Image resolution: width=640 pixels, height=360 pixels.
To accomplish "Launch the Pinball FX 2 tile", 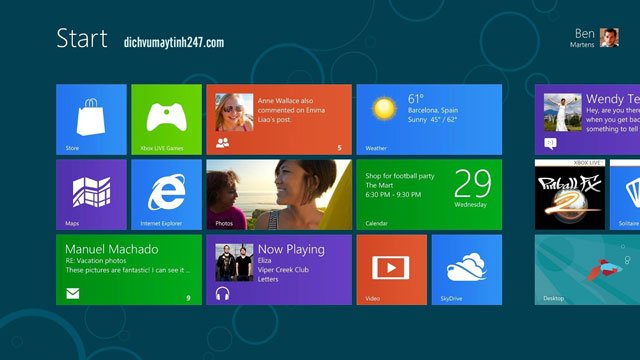I will point(570,194).
